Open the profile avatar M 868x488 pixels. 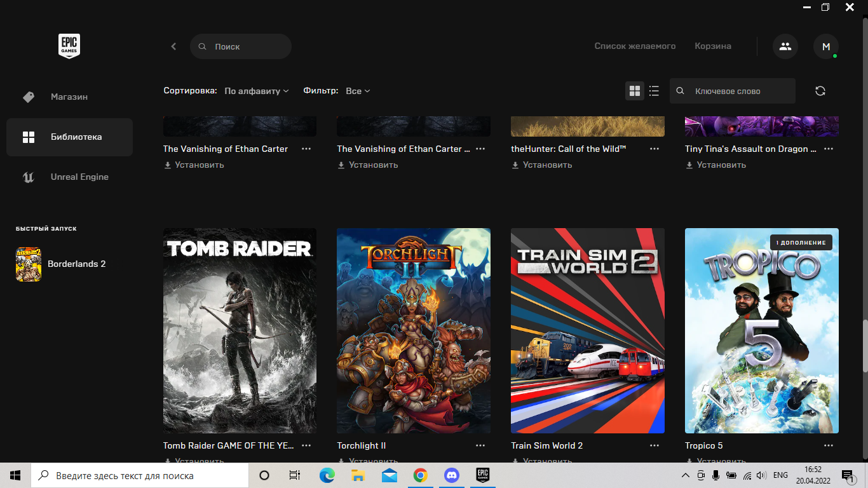826,46
